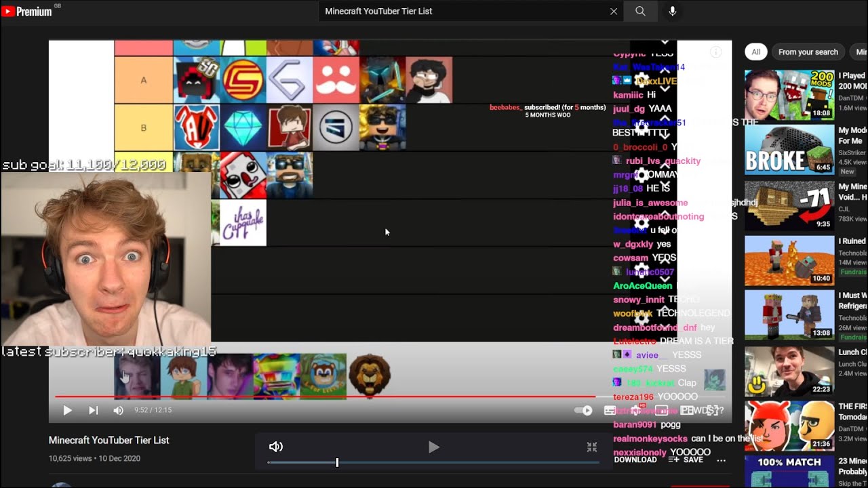Select the red AV logo in B tier
868x488 pixels.
197,127
